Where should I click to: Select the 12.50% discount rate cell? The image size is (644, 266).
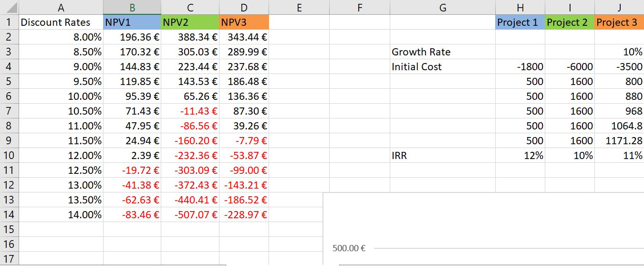point(61,170)
